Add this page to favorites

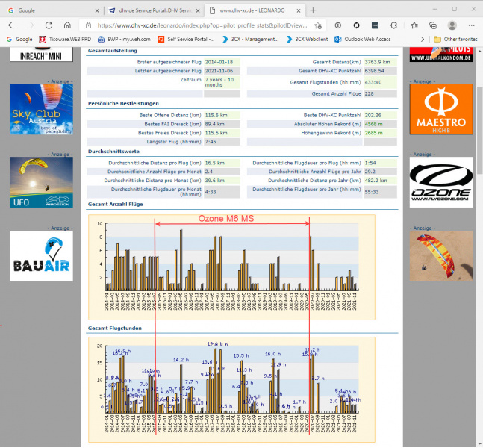(x=318, y=25)
